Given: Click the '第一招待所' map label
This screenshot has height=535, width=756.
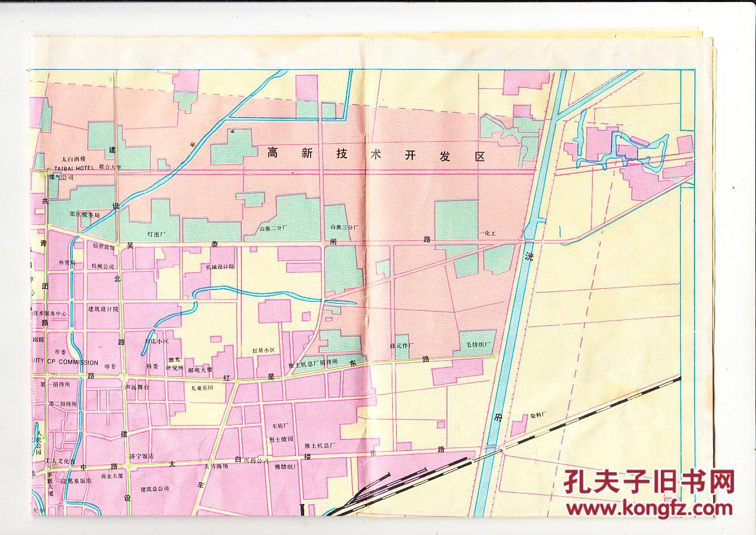Looking at the screenshot, I should (56, 385).
